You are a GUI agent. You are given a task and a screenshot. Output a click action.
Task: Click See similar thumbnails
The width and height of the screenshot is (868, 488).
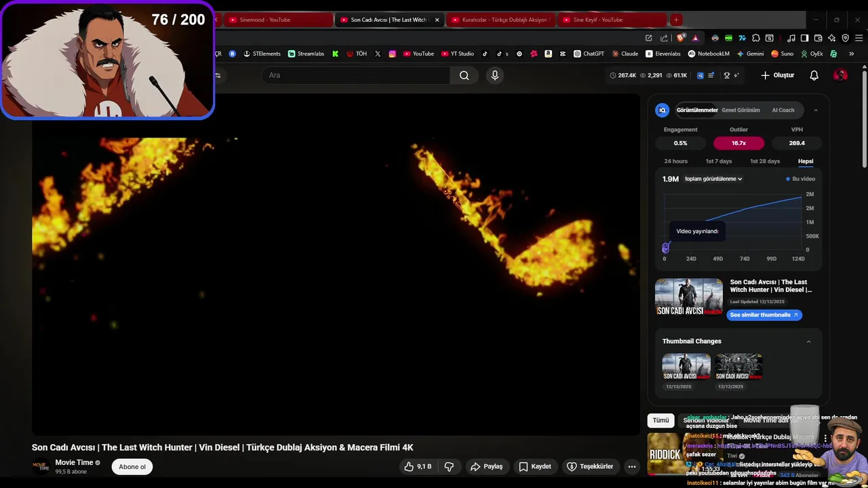point(764,314)
